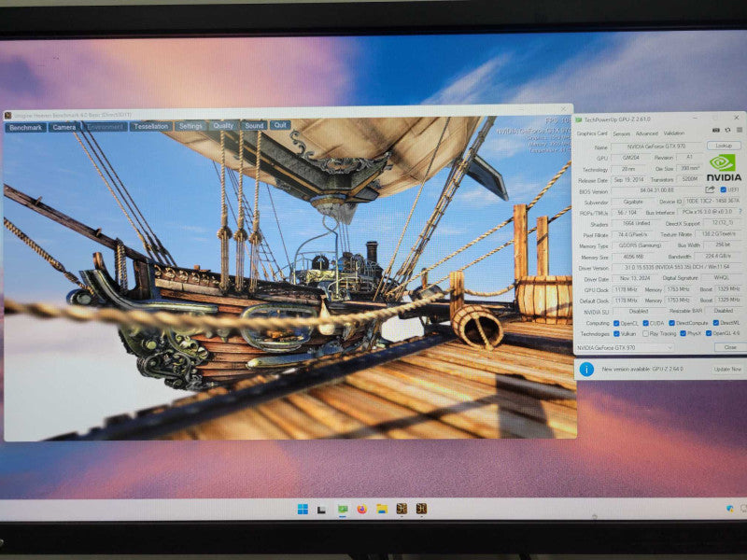Viewport: 747px width, 560px height.
Task: Toggle Sound in Heaven Benchmark
Action: 254,126
